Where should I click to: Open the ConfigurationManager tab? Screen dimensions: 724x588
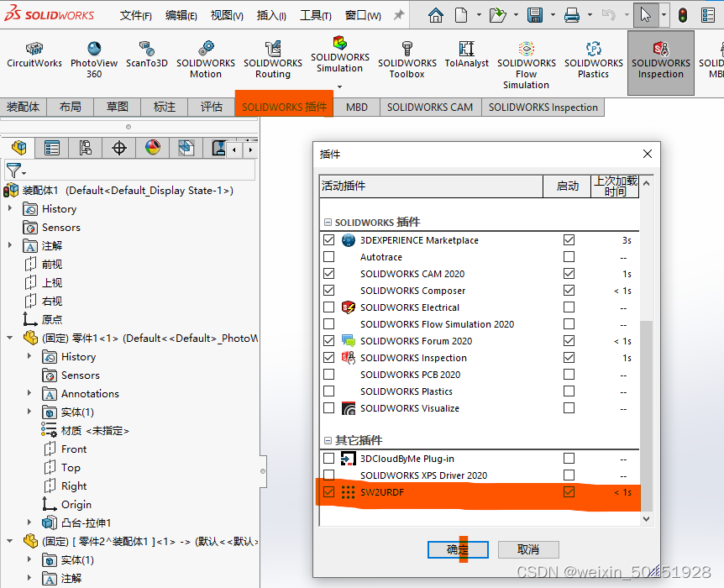coord(85,148)
